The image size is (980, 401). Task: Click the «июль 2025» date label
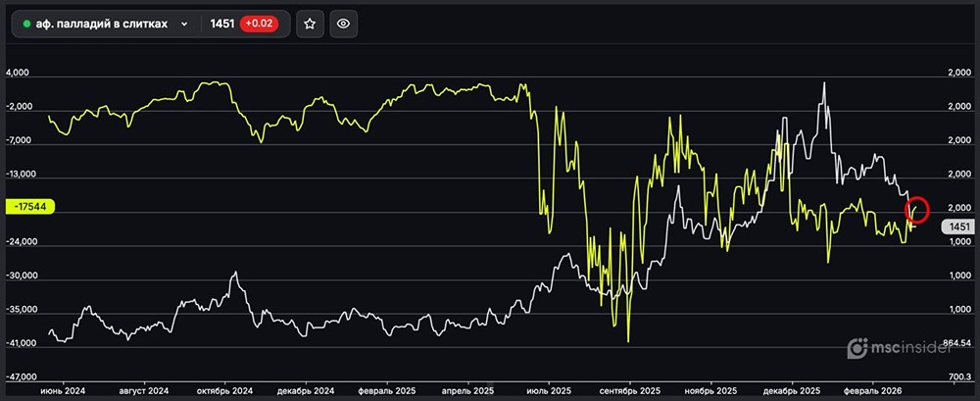coord(549,391)
